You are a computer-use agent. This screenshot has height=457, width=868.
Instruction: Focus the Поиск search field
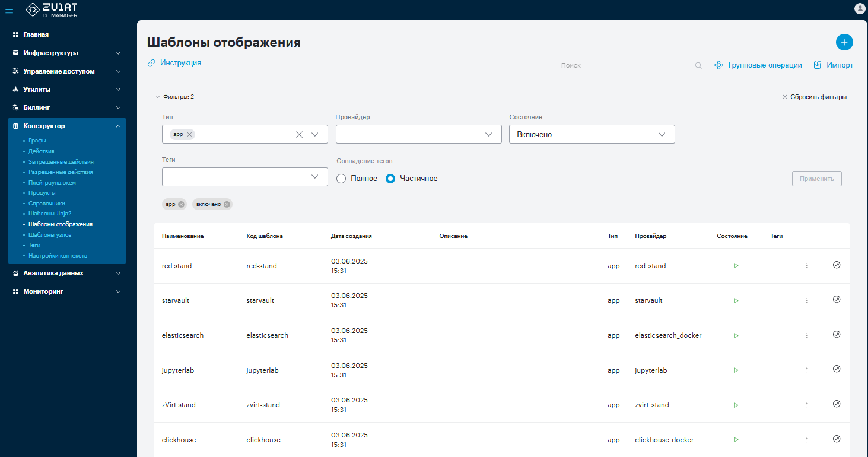click(627, 66)
